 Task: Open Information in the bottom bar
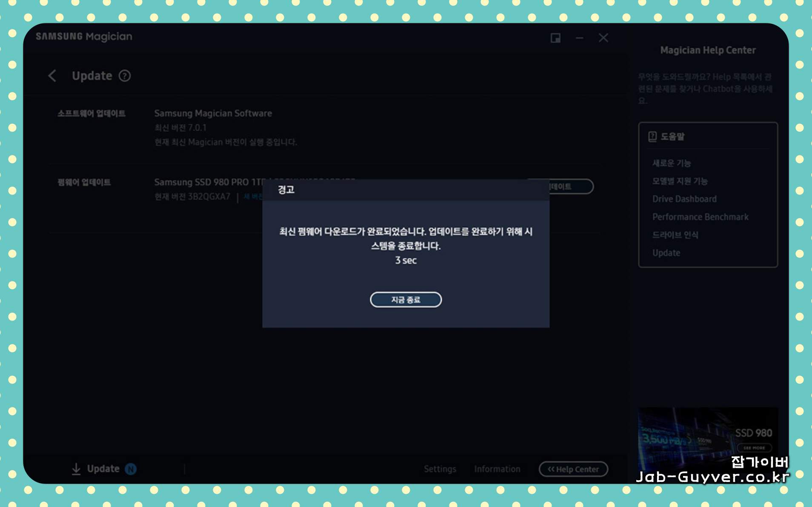coord(497,469)
